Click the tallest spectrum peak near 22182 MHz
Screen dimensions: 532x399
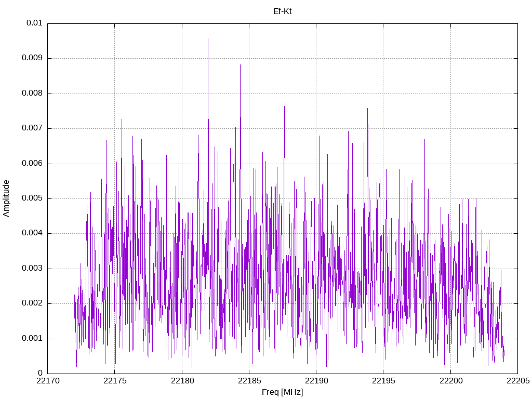point(208,39)
